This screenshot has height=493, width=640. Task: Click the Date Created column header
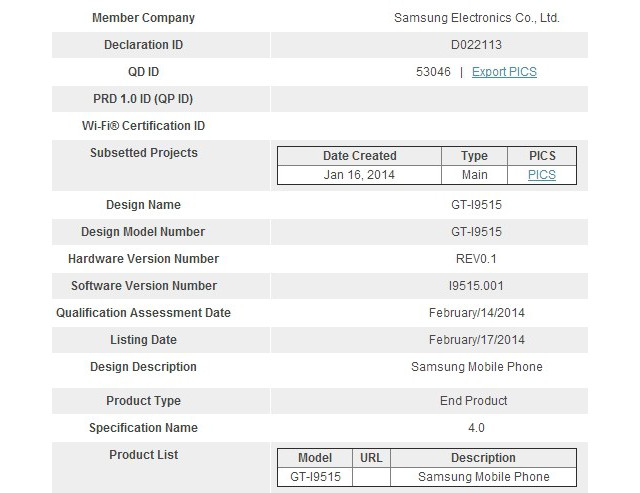pos(360,156)
